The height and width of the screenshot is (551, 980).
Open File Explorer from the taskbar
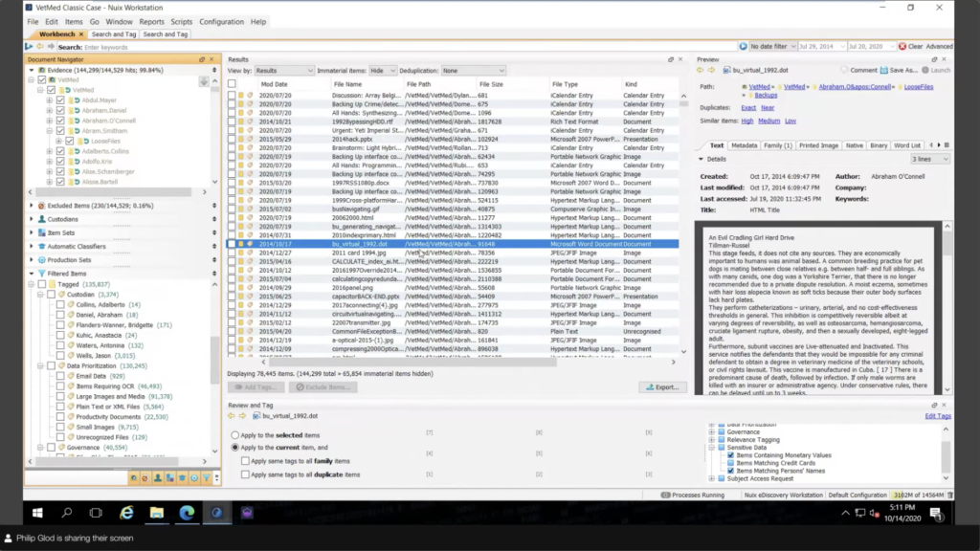(156, 513)
